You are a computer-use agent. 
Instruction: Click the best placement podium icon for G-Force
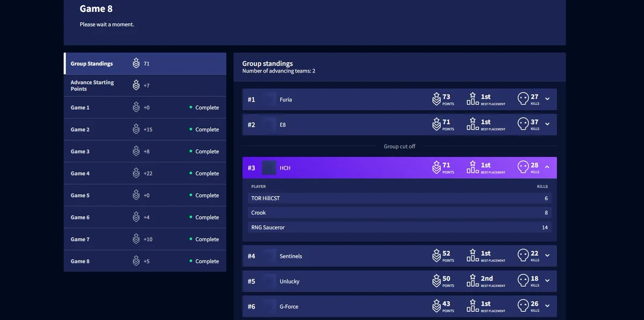473,307
